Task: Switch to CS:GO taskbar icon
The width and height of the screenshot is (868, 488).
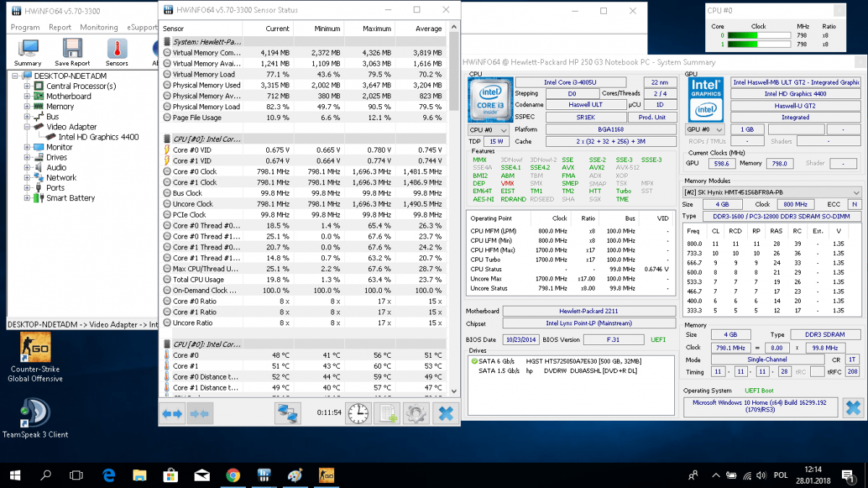Action: (x=326, y=475)
